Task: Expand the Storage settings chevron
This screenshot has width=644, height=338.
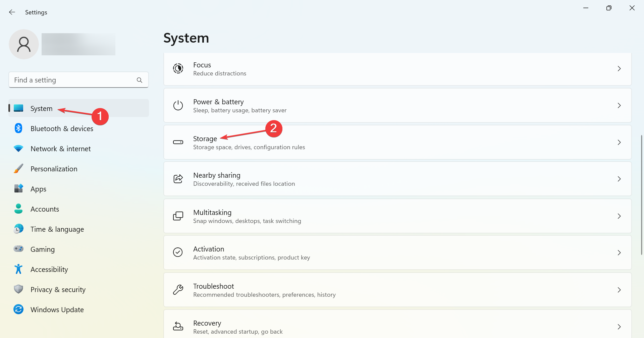Action: [619, 142]
